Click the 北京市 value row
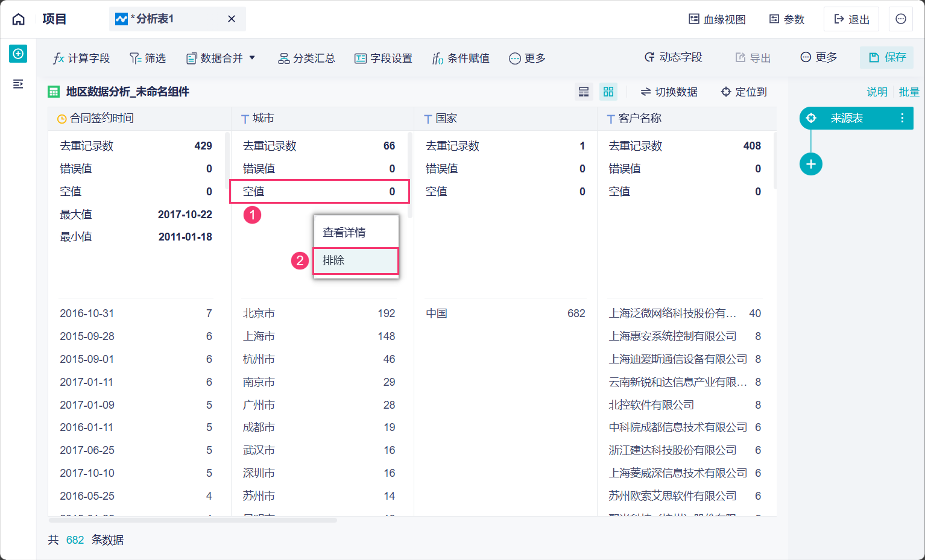Viewport: 925px width, 560px height. [x=319, y=313]
